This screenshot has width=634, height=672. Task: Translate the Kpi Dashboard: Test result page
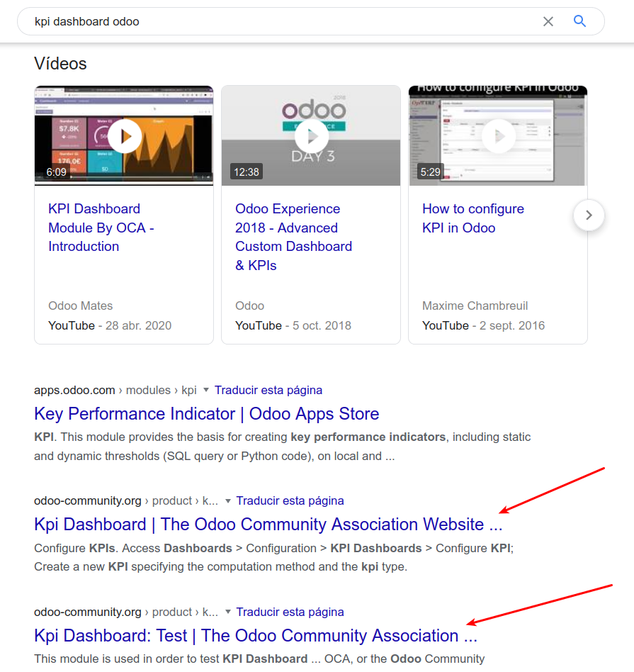point(290,612)
